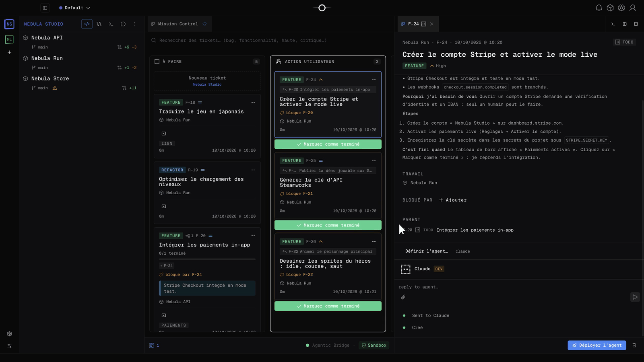Toggle the split view icon in ticket panel header
The width and height of the screenshot is (644, 362).
625,24
